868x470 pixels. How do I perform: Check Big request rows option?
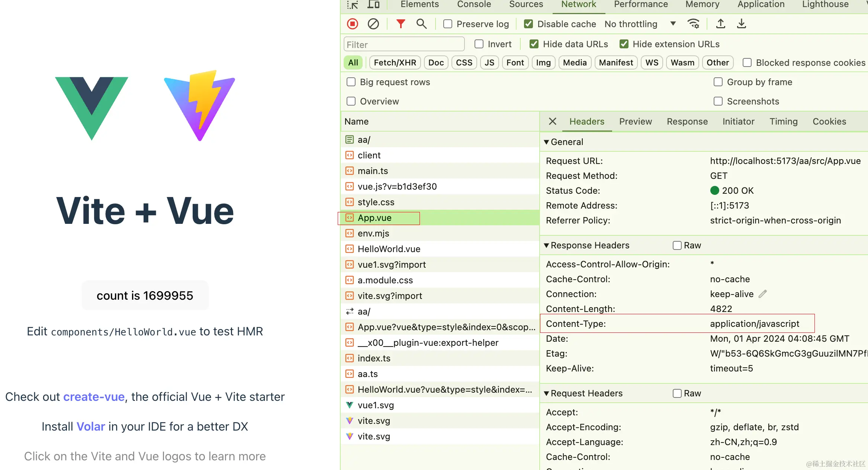pyautogui.click(x=351, y=82)
